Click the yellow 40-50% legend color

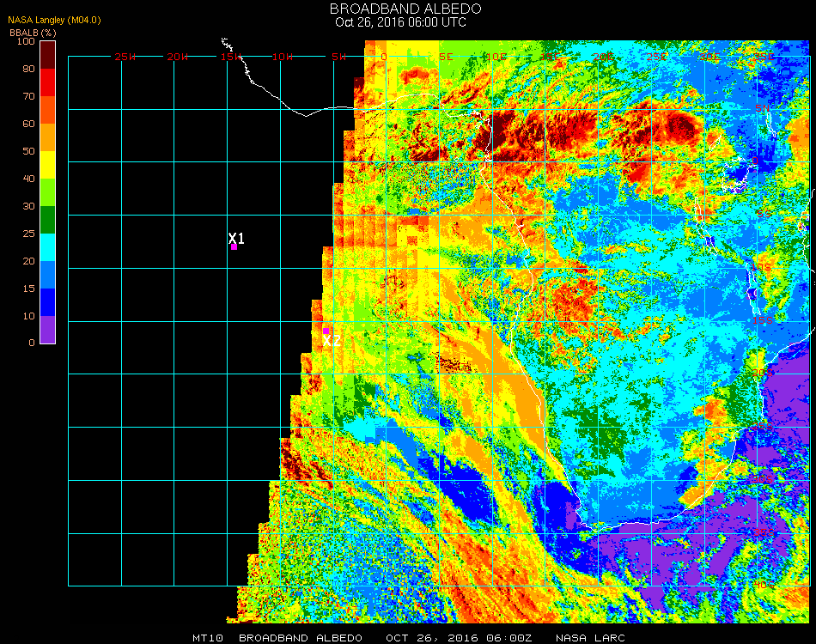tap(48, 165)
